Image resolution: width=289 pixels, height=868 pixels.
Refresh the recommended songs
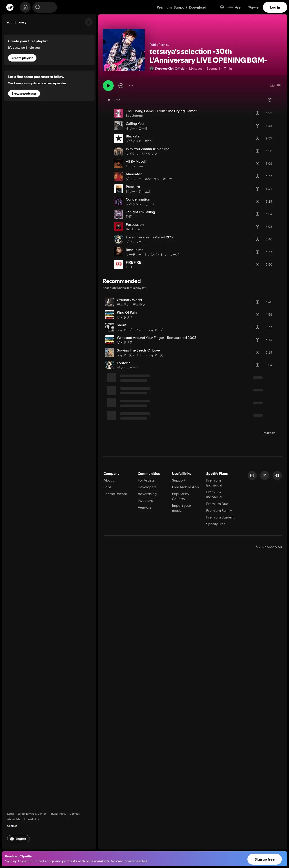[269, 433]
